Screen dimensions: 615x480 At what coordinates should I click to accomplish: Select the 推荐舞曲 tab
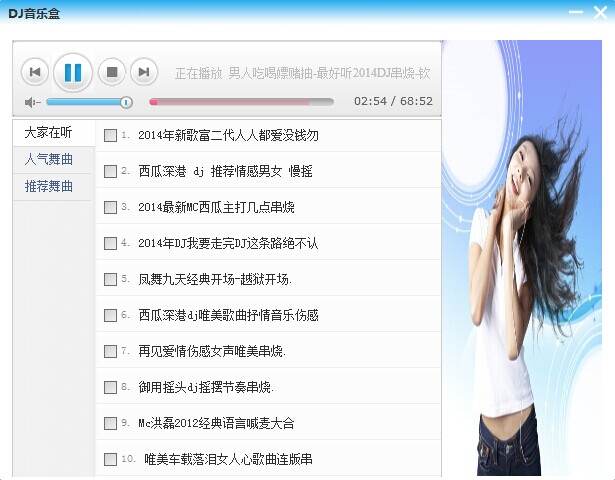point(49,186)
